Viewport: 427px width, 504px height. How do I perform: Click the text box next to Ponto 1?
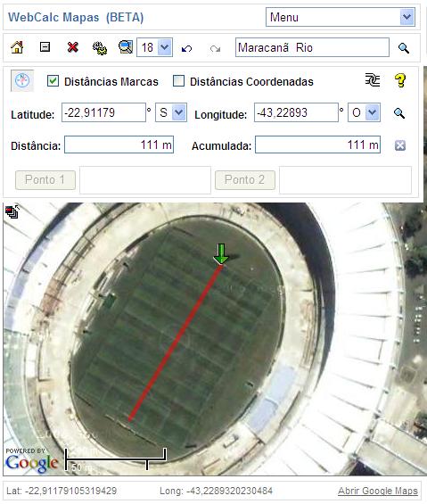(145, 180)
